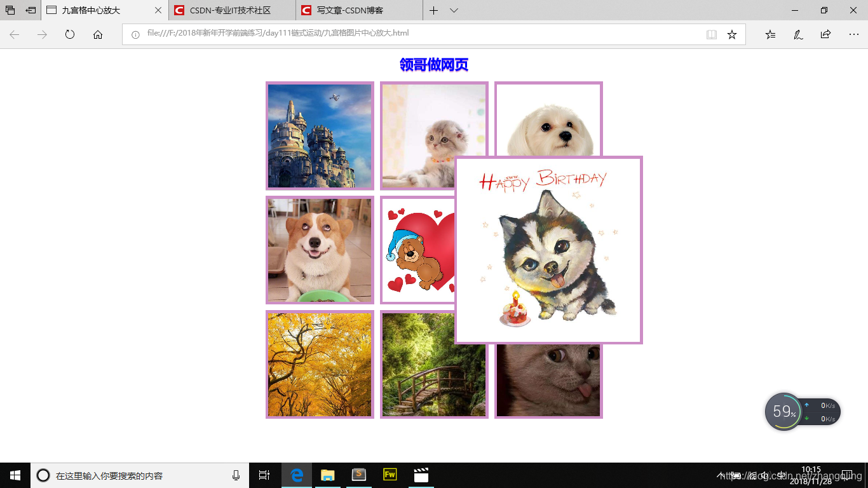Click the cat tongue-out thumbnail
Screen dimensions: 868x488
coord(548,381)
